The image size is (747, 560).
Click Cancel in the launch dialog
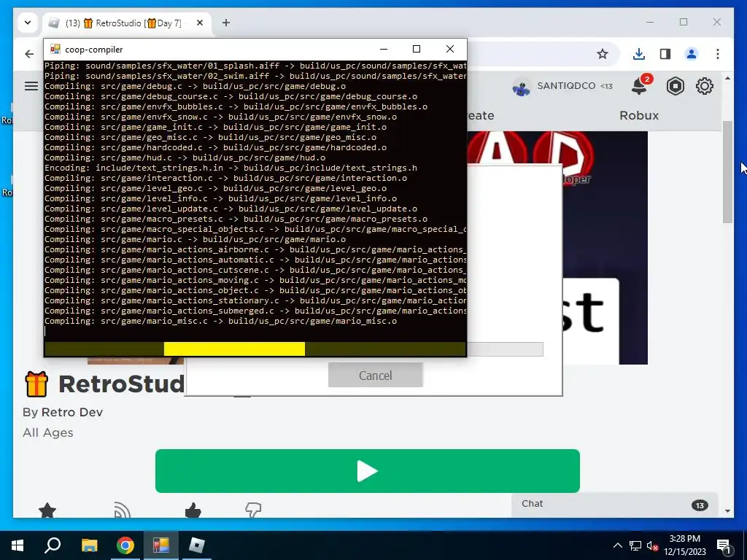[x=376, y=376]
